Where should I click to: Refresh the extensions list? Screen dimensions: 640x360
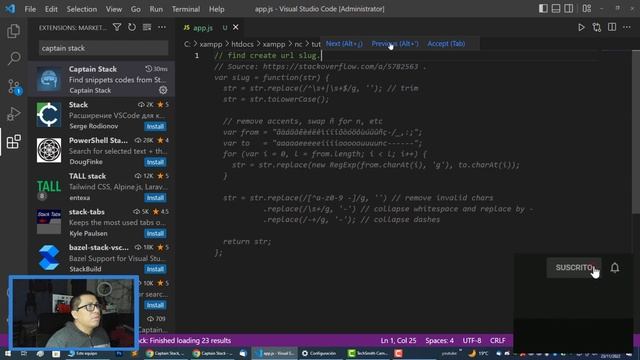click(x=132, y=27)
